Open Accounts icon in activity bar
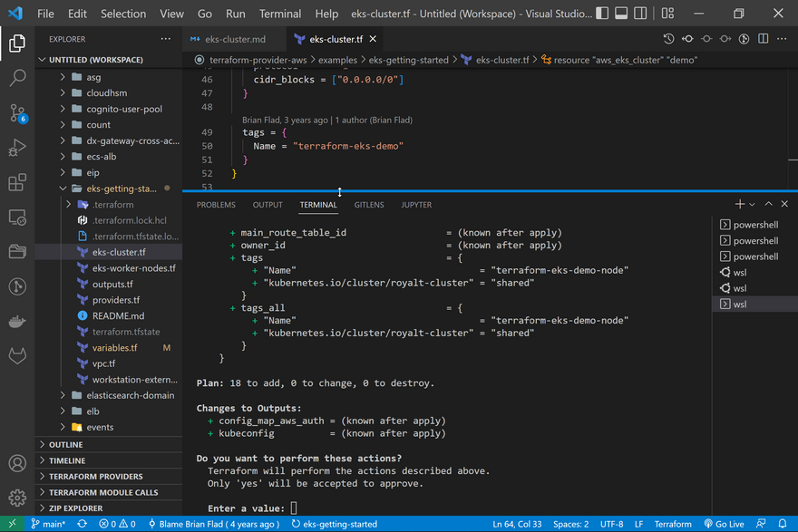The height and width of the screenshot is (532, 798). coord(17,463)
